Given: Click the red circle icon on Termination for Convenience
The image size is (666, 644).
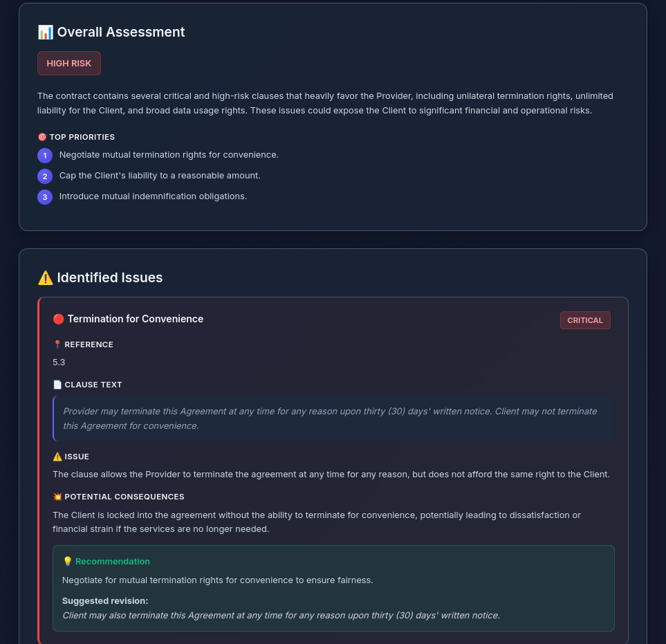Looking at the screenshot, I should pos(60,319).
